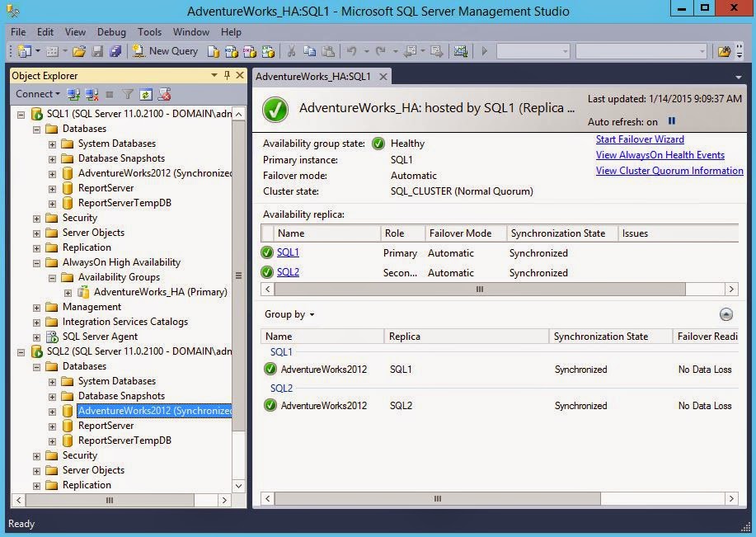Click View Cluster Quorum Information link
The image size is (756, 537).
click(x=669, y=170)
